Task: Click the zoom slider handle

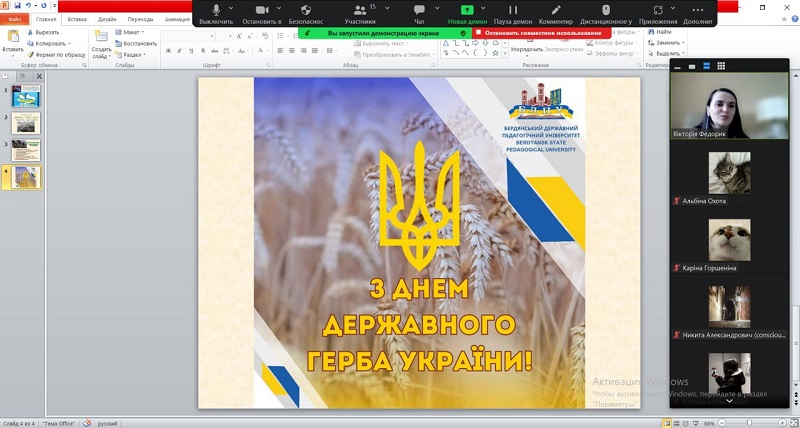Action: pyautogui.click(x=749, y=423)
